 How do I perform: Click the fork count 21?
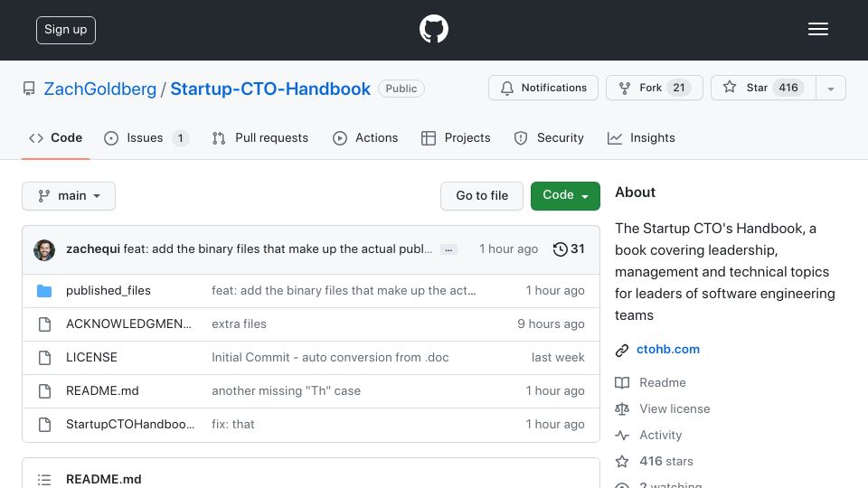point(679,88)
